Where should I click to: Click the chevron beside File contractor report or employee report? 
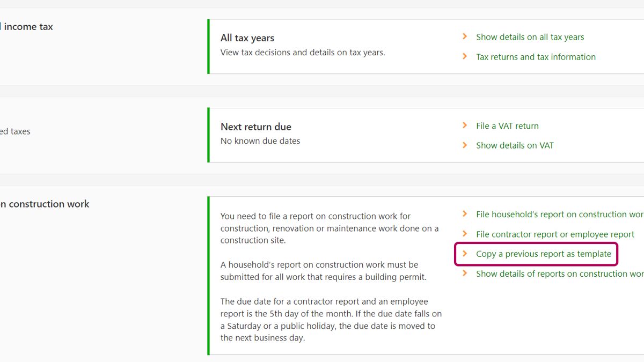[x=465, y=234]
